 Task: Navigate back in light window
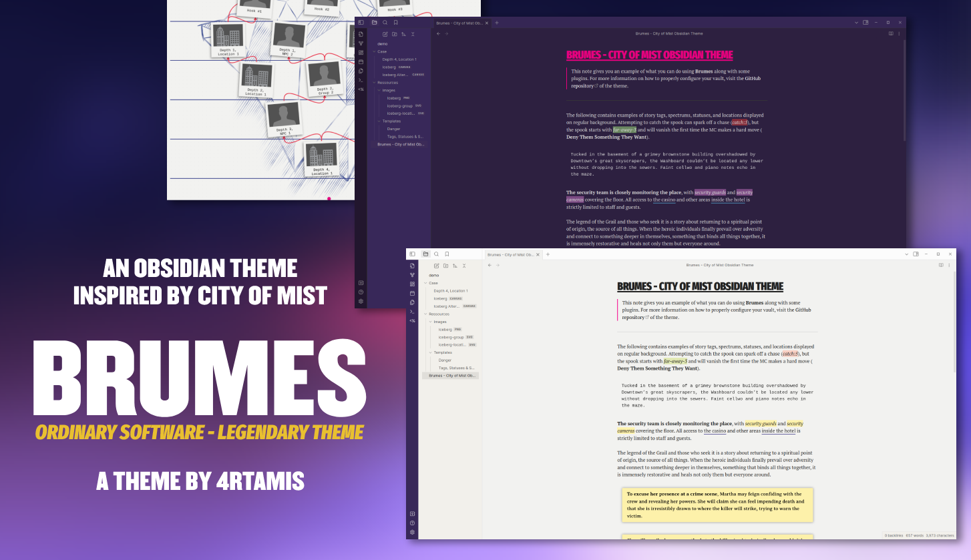point(490,265)
